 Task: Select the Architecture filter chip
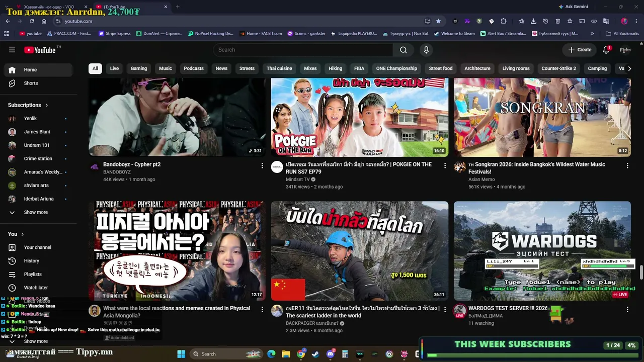(477, 68)
